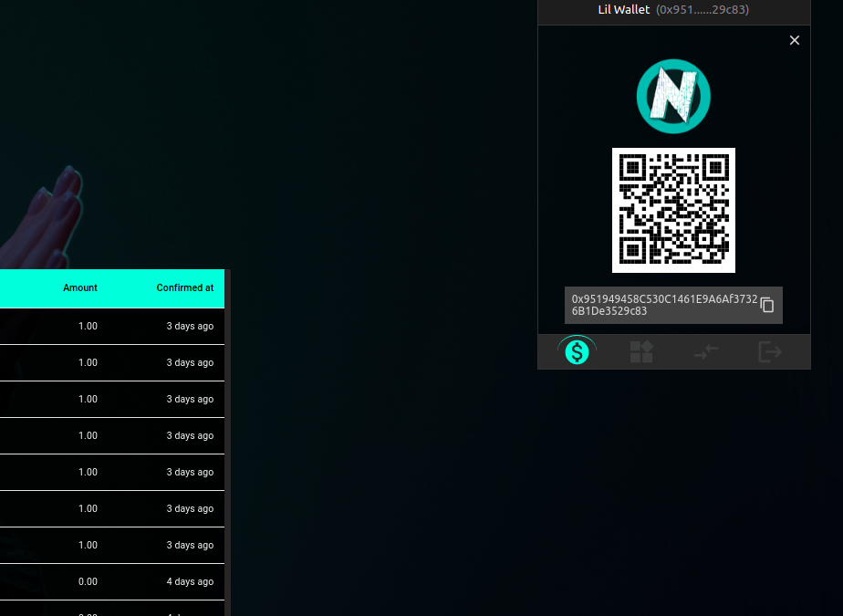843x616 pixels.
Task: Click the second row's 3 days ago timestamp
Action: point(190,362)
